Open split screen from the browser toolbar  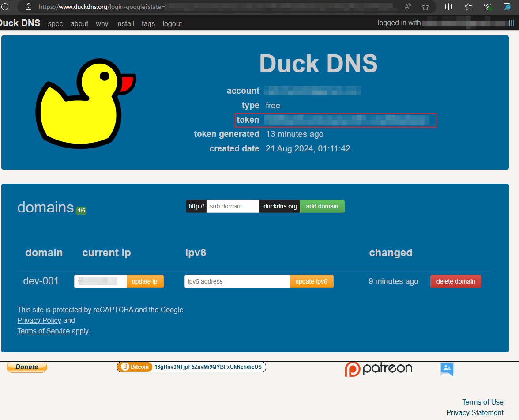click(449, 7)
